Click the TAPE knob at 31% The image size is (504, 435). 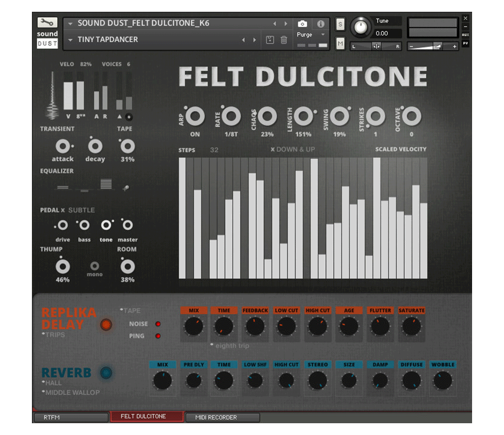128,146
